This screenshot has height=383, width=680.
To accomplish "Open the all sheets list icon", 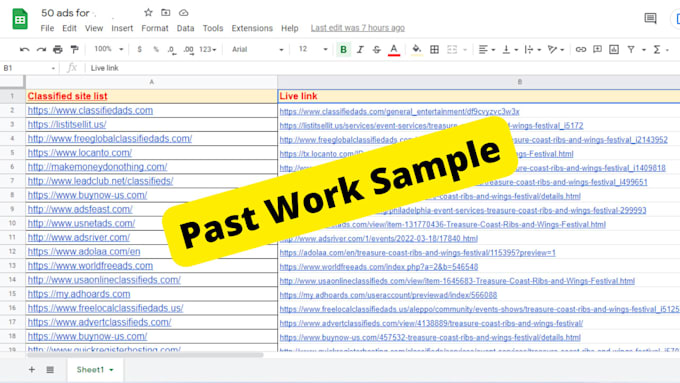I will (50, 370).
